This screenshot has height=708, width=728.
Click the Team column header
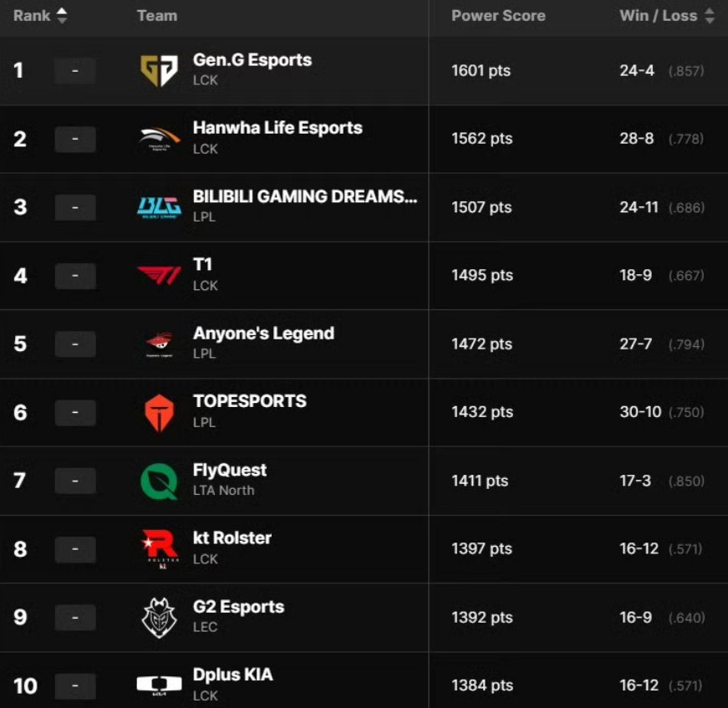(x=157, y=16)
